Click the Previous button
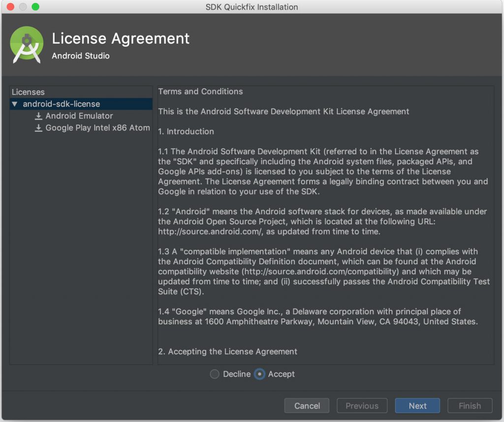The image size is (504, 422). click(x=362, y=406)
